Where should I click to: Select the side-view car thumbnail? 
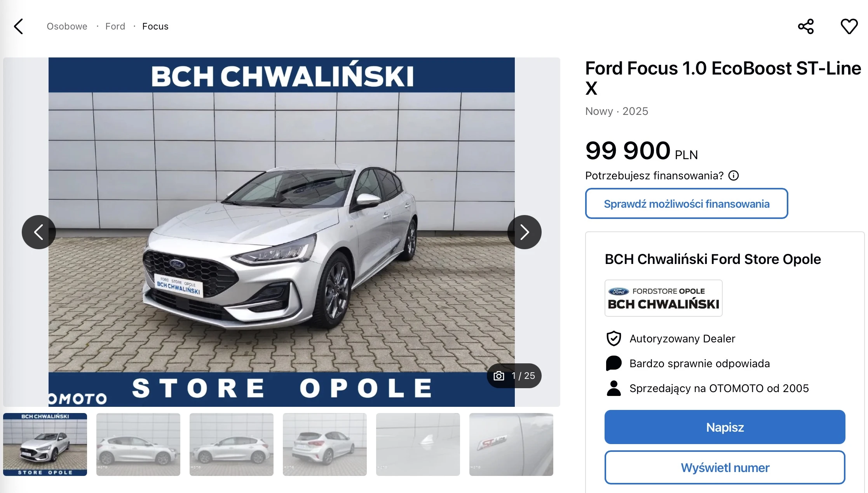(138, 444)
